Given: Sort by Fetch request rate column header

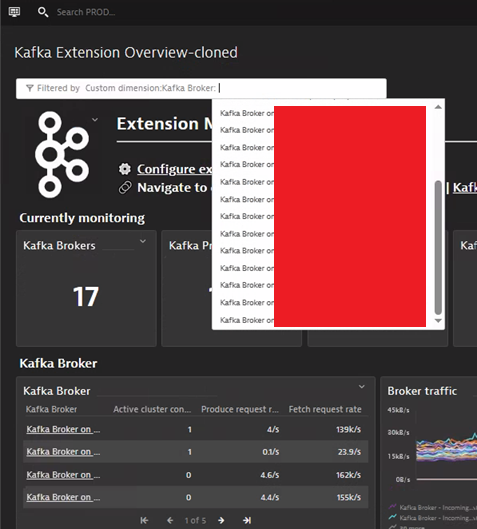Looking at the screenshot, I should coord(325,409).
